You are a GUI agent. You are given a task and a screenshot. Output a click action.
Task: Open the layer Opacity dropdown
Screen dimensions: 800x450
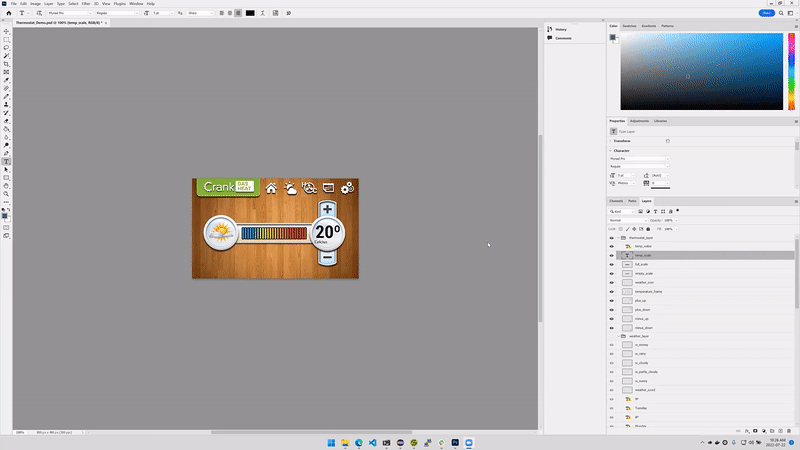point(677,220)
